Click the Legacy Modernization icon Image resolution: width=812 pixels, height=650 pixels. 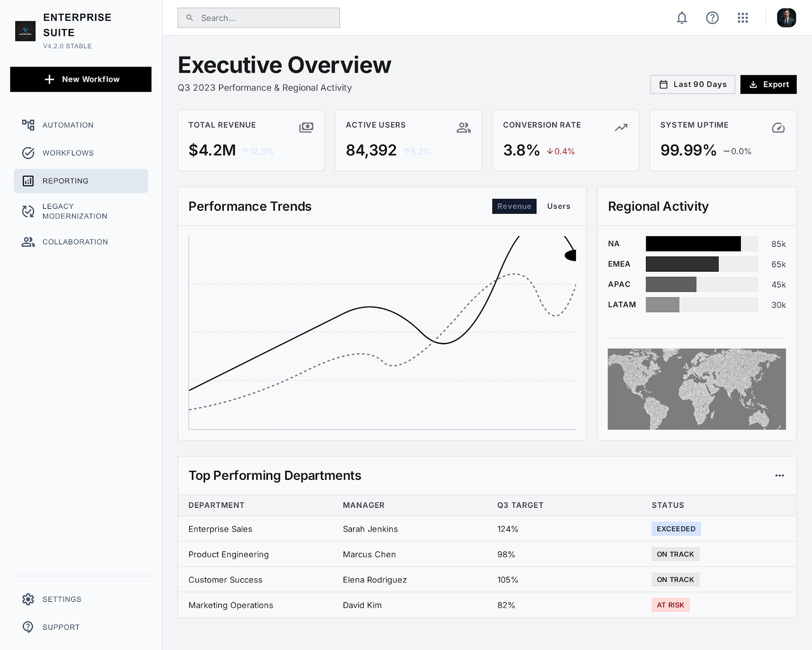(28, 211)
